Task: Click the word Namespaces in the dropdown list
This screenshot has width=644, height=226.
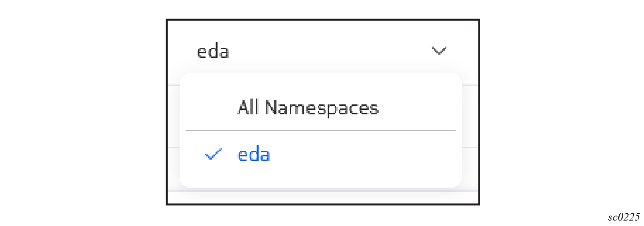Action: [321, 108]
